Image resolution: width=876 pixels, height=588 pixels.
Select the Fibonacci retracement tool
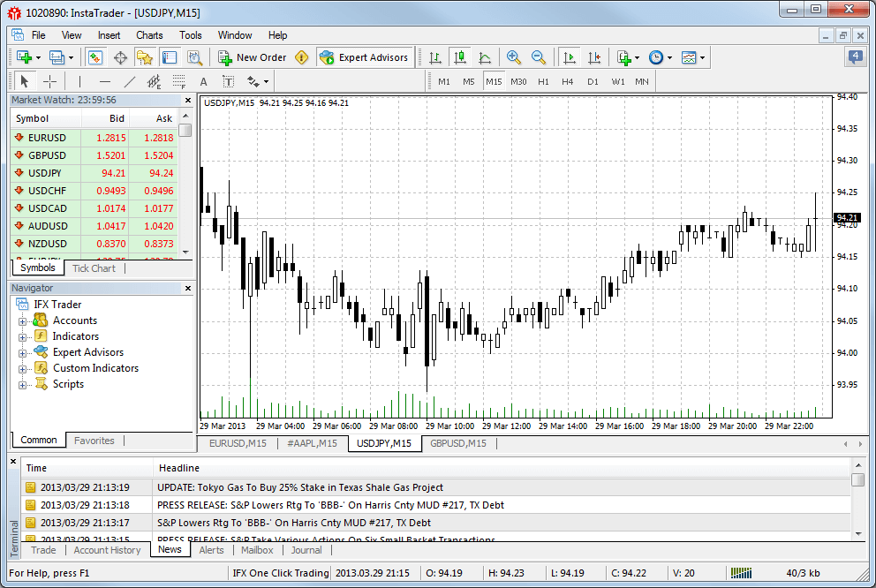[x=178, y=81]
